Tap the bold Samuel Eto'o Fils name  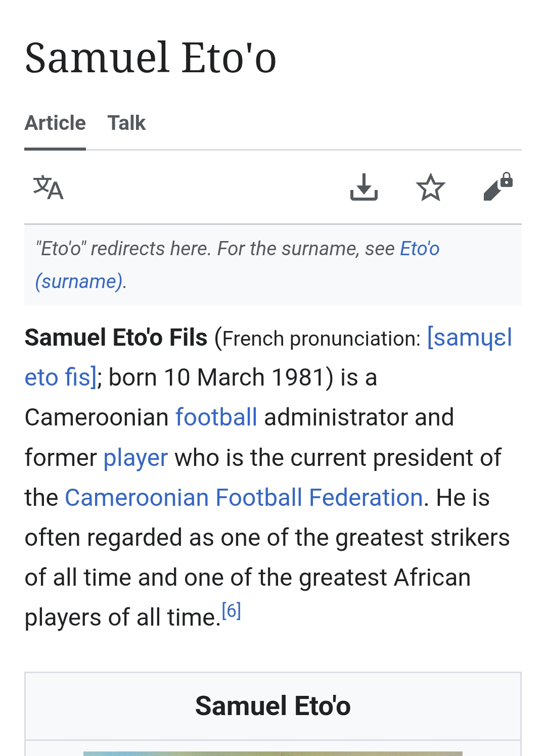pyautogui.click(x=116, y=338)
